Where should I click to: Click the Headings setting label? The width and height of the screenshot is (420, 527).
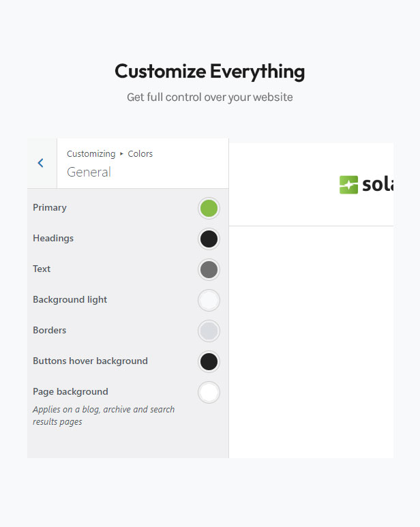click(x=53, y=239)
